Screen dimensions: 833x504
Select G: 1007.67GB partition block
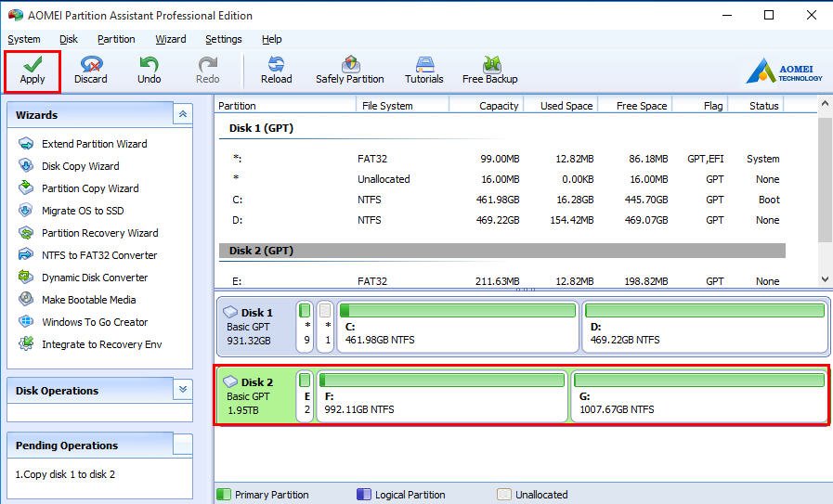click(699, 396)
